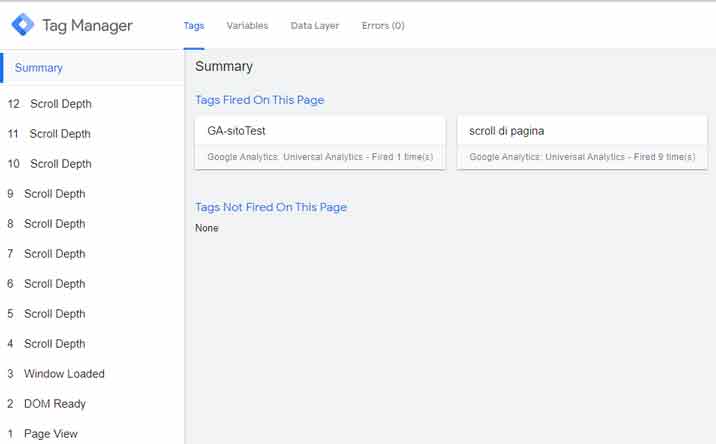This screenshot has height=444, width=716.
Task: Click the None text under not-fired tags
Action: click(x=207, y=228)
